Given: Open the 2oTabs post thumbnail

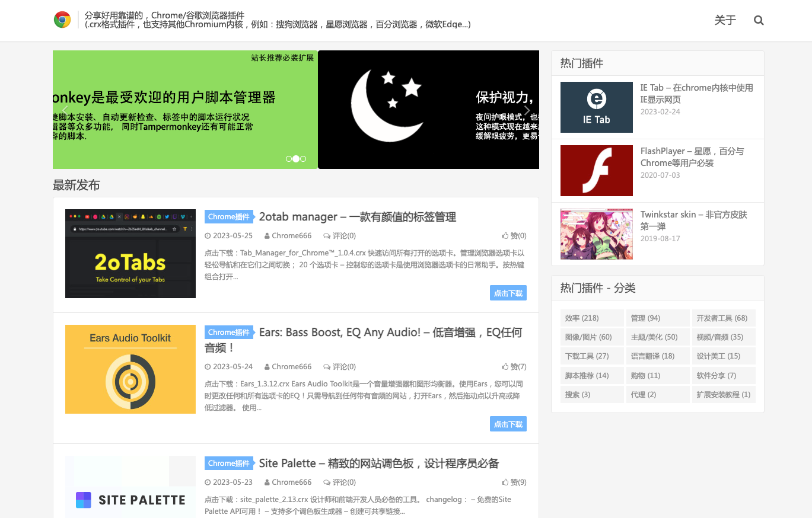Looking at the screenshot, I should (130, 254).
